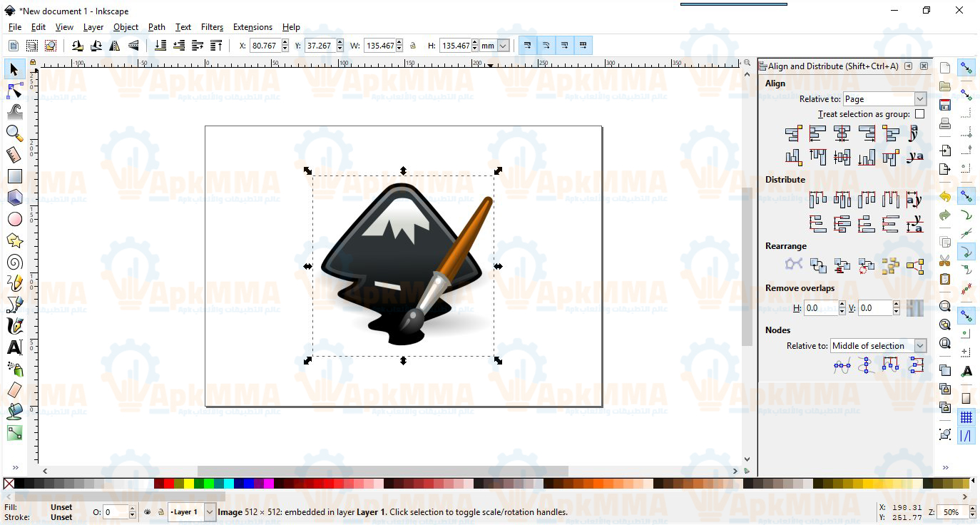Image resolution: width=980 pixels, height=525 pixels.
Task: Select the Zoom magnifier tool
Action: (14, 133)
